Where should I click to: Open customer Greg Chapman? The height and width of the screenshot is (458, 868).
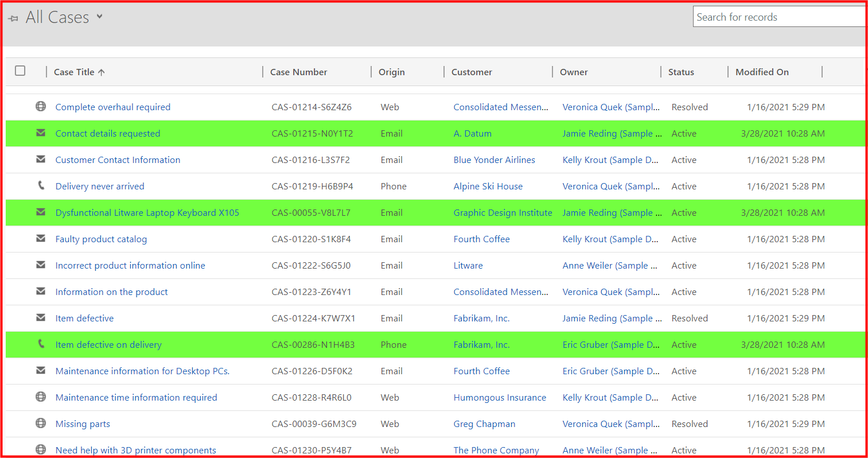coord(484,424)
